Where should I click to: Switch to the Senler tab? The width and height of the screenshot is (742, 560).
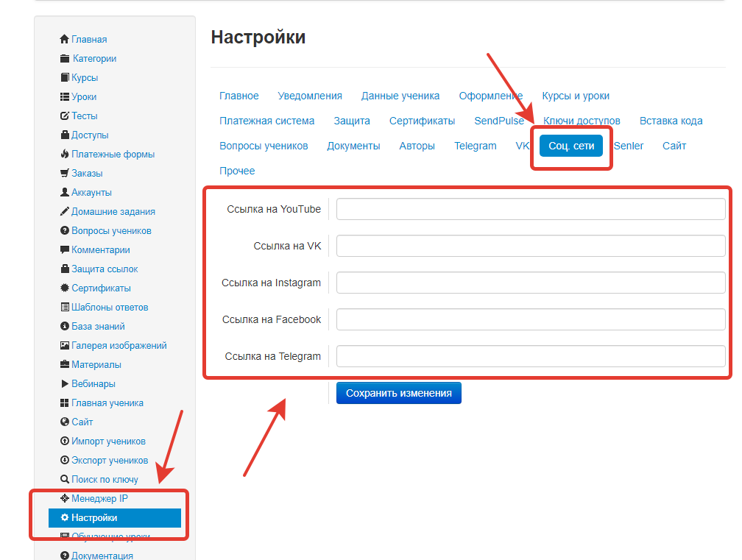coord(629,146)
